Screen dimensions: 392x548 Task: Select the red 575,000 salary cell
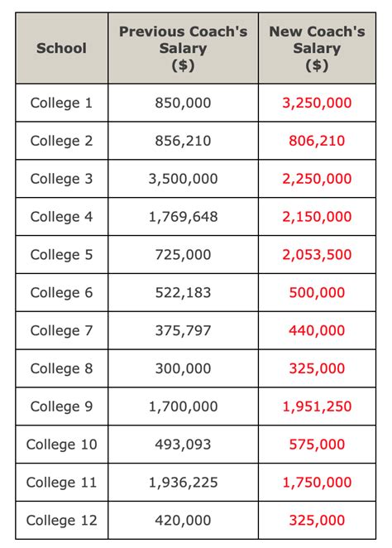(317, 445)
